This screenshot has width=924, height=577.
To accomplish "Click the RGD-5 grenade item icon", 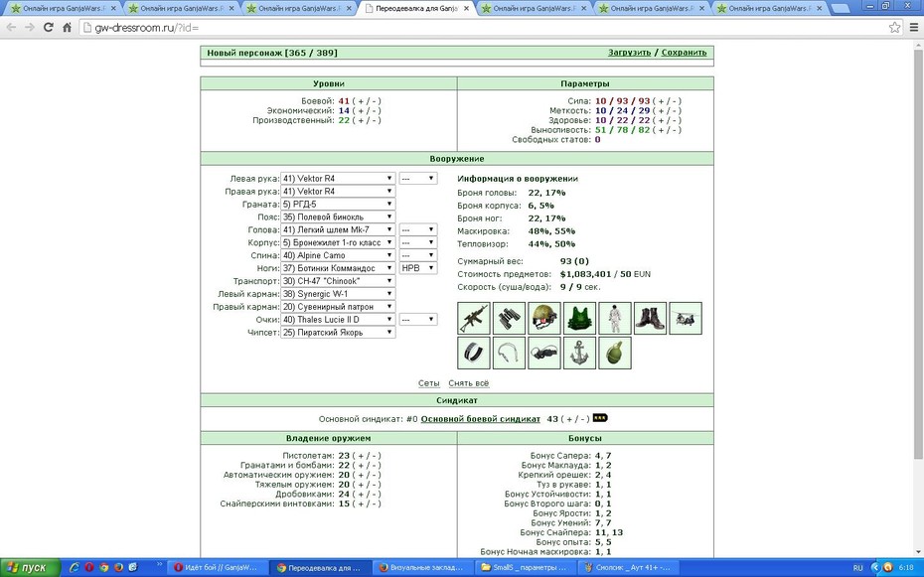I will coord(615,354).
